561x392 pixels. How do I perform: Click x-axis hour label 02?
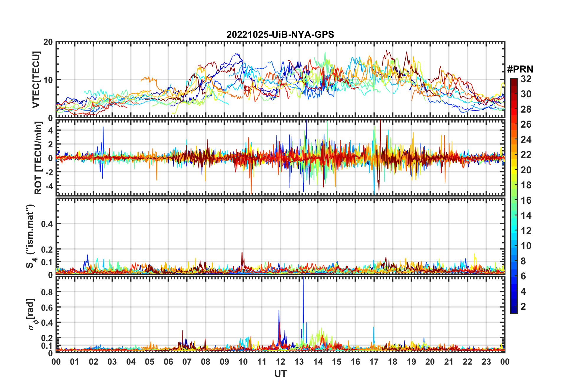pos(93,362)
